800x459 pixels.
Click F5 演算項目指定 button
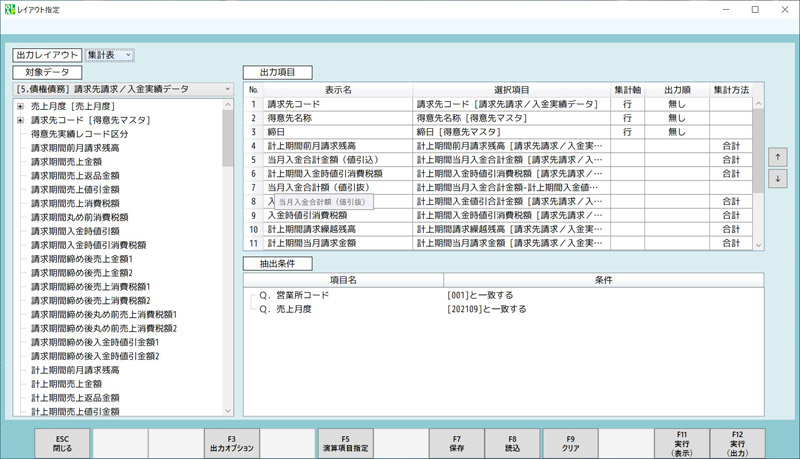click(345, 443)
